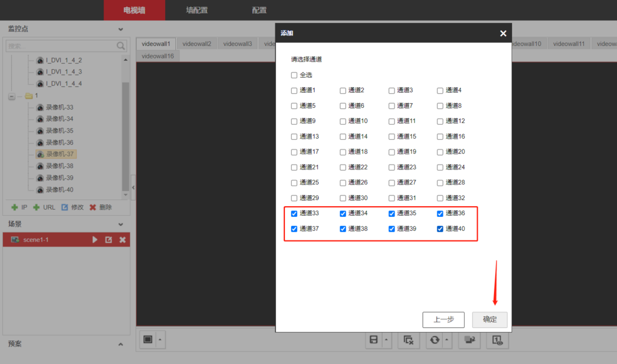
Task: Enable the 通道1 checkbox
Action: [x=294, y=90]
